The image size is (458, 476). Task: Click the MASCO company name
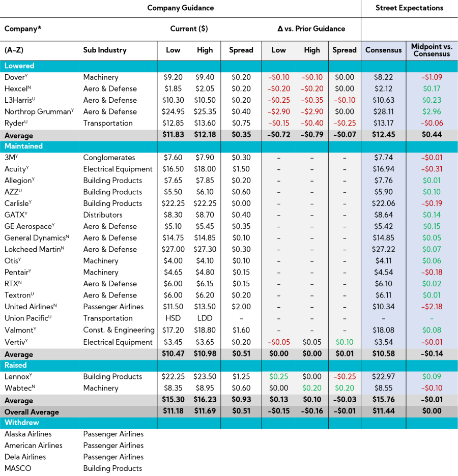pyautogui.click(x=18, y=468)
